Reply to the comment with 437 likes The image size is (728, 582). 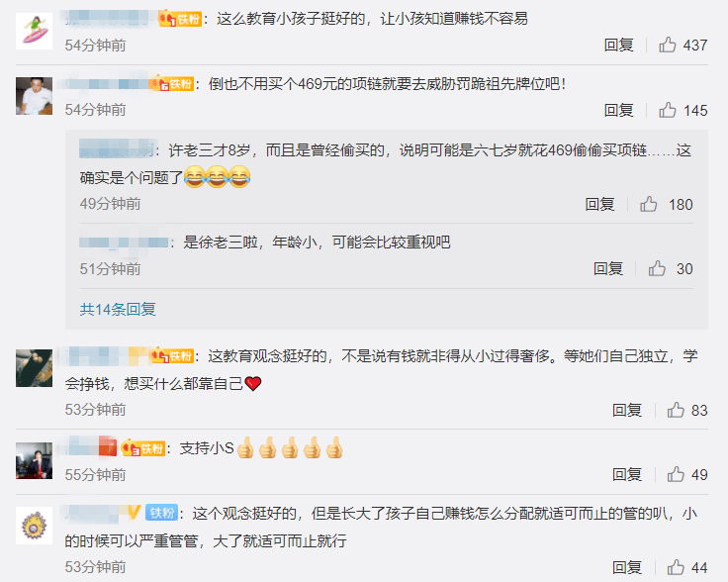pyautogui.click(x=618, y=46)
